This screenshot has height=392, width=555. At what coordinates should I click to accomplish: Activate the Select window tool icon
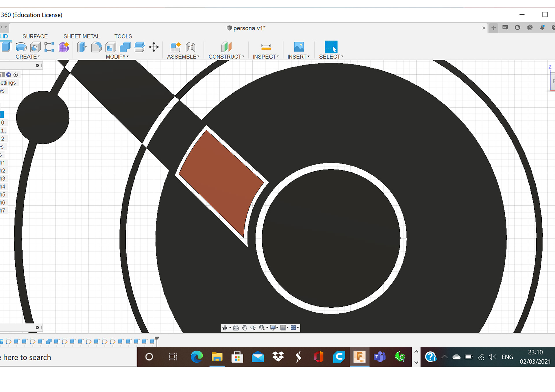331,47
